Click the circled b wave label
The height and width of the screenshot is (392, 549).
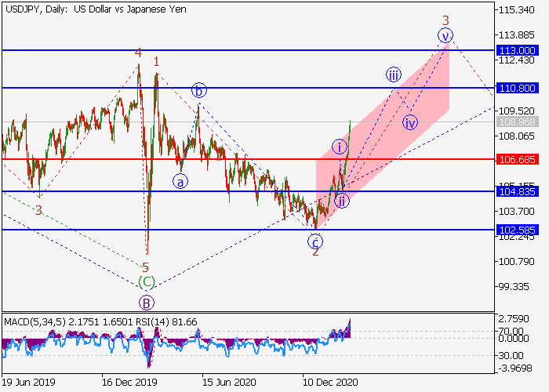point(199,90)
